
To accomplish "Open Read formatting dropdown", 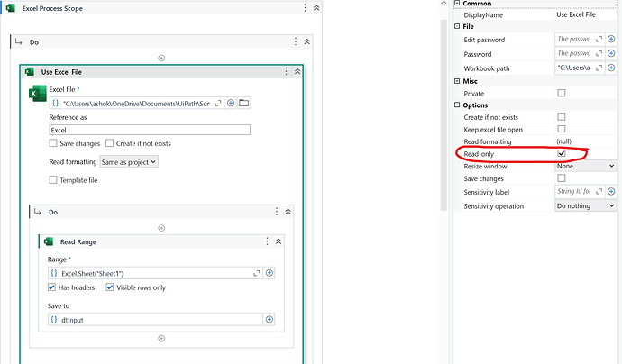I will [129, 162].
